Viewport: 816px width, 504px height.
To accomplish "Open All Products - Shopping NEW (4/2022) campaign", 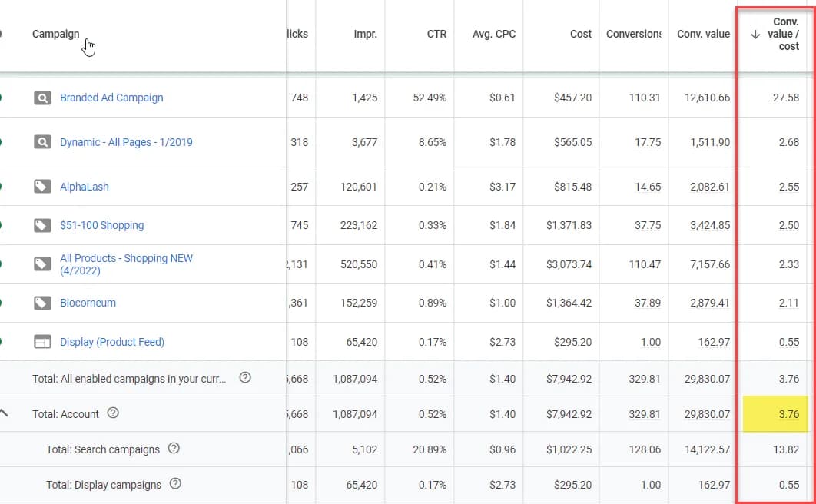I will tap(126, 264).
